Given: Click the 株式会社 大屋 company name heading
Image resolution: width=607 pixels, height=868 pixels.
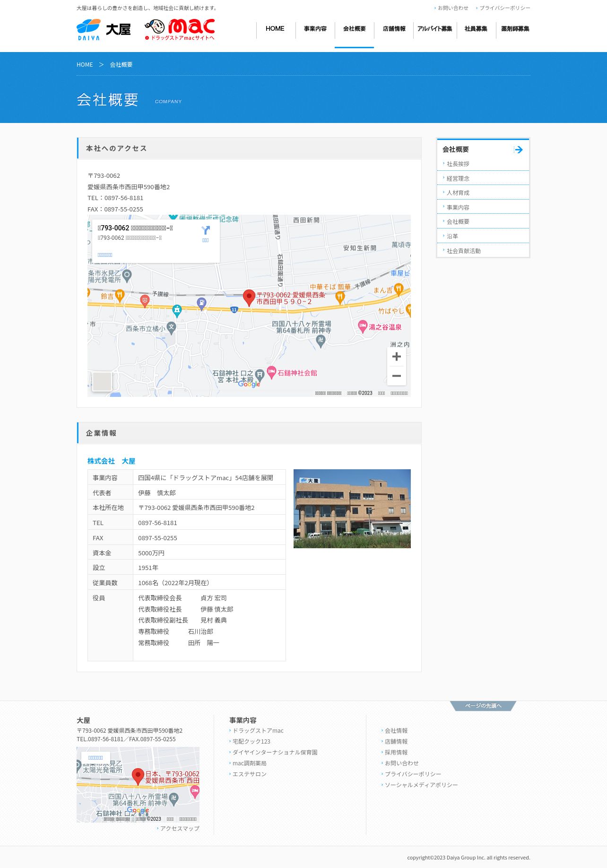Looking at the screenshot, I should [x=111, y=461].
